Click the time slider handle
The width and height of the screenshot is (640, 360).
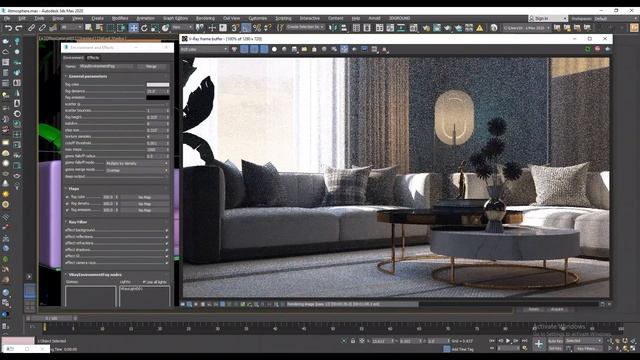(x=51, y=318)
